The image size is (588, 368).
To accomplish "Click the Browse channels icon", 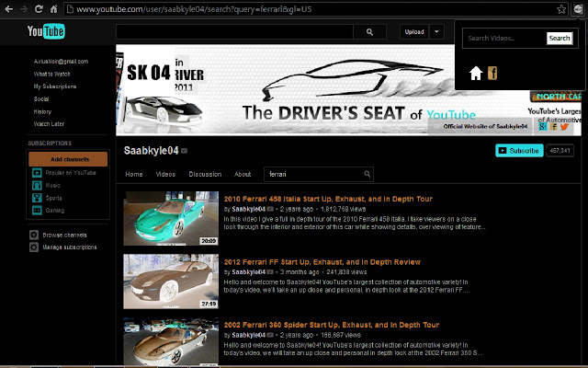I will click(x=34, y=236).
